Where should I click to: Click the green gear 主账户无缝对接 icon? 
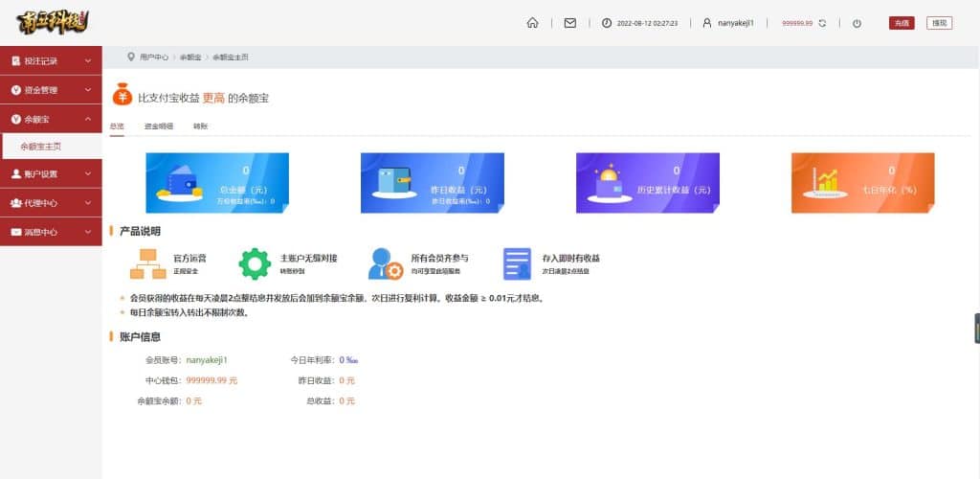255,263
